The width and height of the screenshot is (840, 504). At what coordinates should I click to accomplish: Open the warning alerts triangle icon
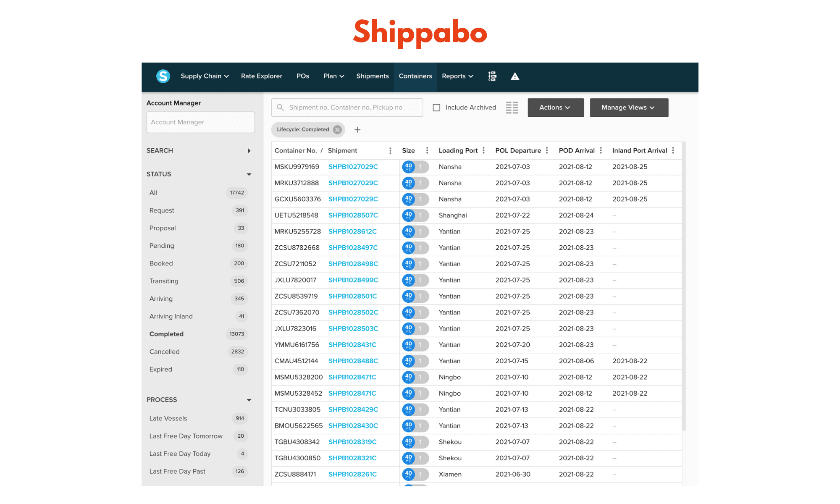click(515, 76)
